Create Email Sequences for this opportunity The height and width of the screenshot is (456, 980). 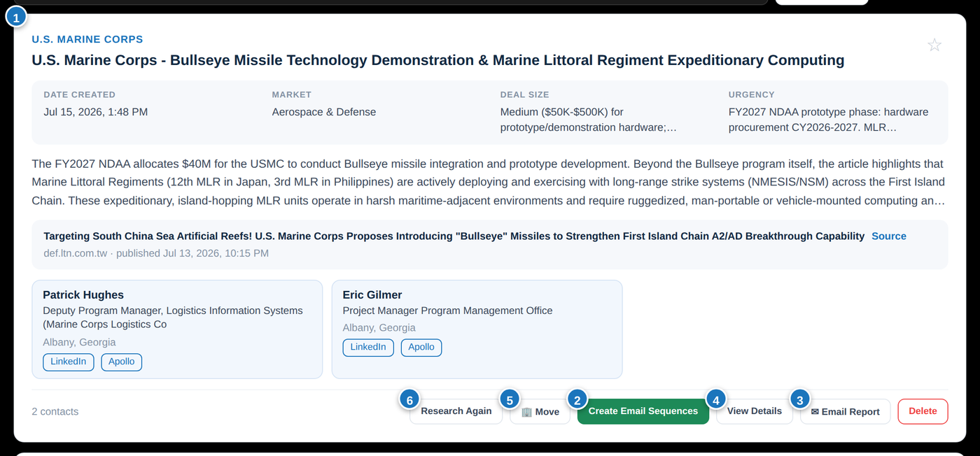coord(643,411)
